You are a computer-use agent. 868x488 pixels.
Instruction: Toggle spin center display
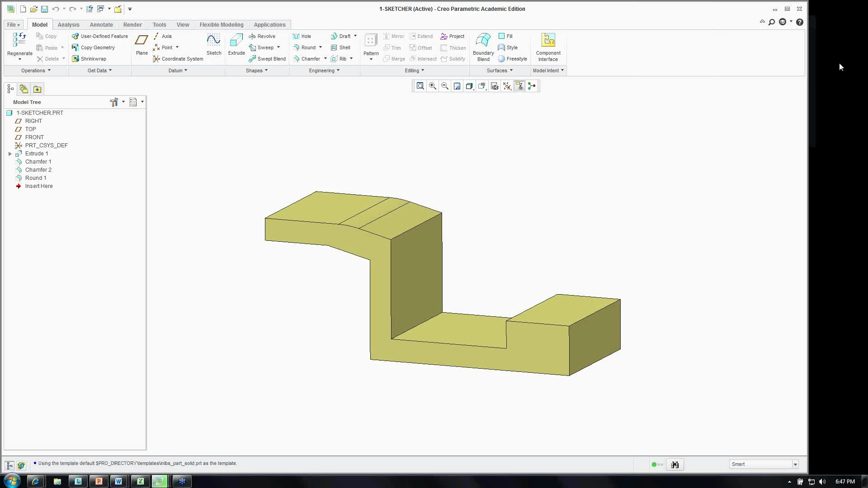(x=532, y=86)
